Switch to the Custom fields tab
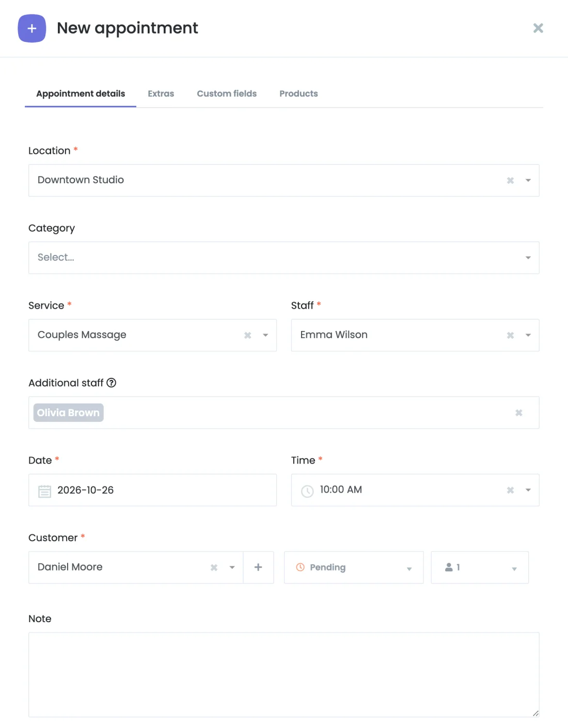Viewport: 568px width, 728px height. [227, 93]
